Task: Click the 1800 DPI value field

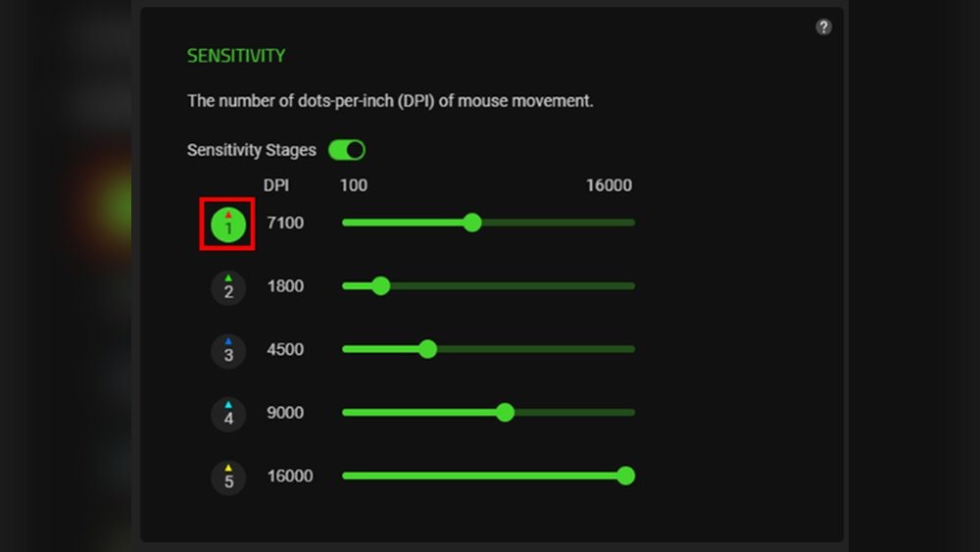Action: tap(285, 286)
